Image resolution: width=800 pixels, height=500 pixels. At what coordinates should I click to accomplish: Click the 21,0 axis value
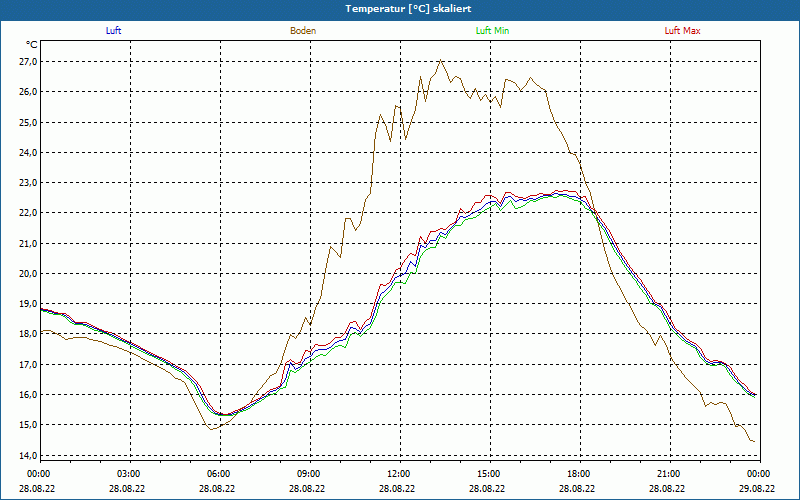[27, 243]
